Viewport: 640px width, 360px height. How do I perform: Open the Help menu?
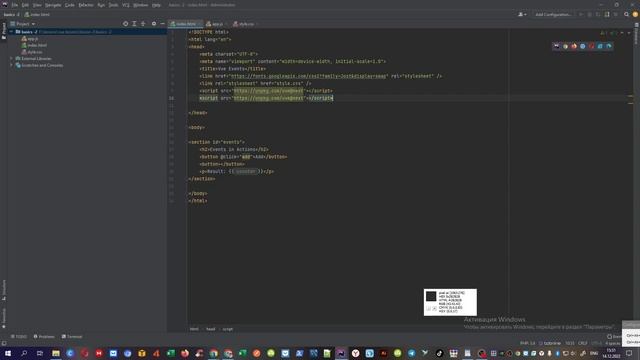[x=156, y=5]
